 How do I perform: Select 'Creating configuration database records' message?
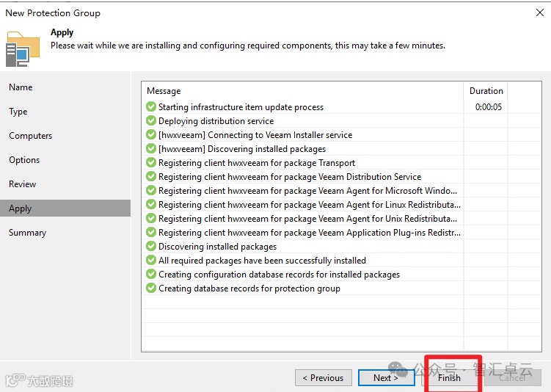[280, 275]
